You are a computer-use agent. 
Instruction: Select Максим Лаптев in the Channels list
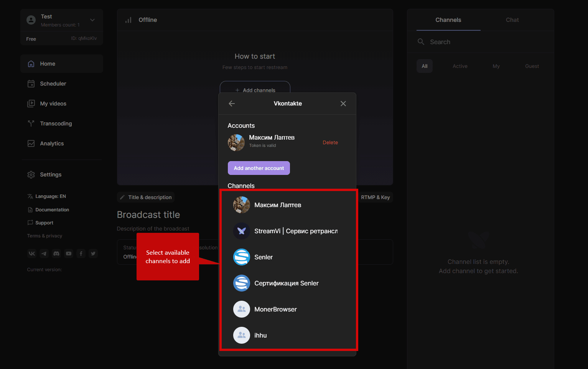[288, 205]
